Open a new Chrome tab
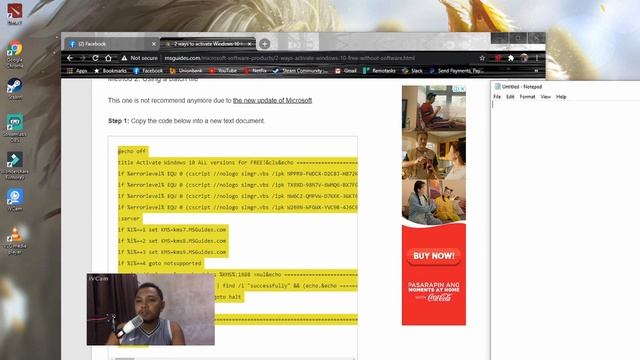The image size is (640, 360). pyautogui.click(x=264, y=44)
